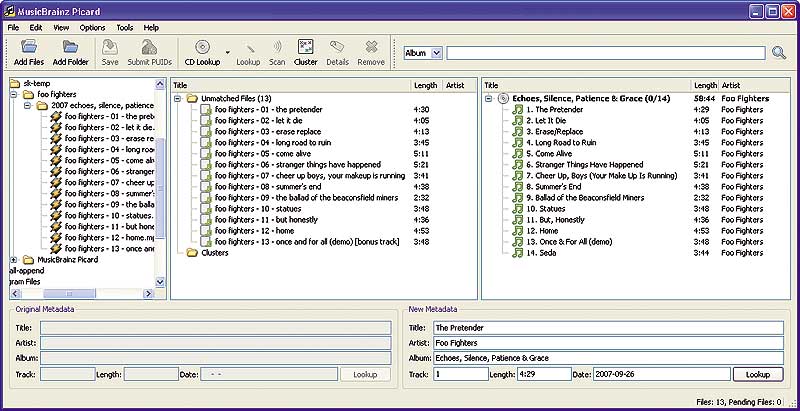Click file browser horizontal scroll left arrow
The image size is (800, 411).
point(16,294)
